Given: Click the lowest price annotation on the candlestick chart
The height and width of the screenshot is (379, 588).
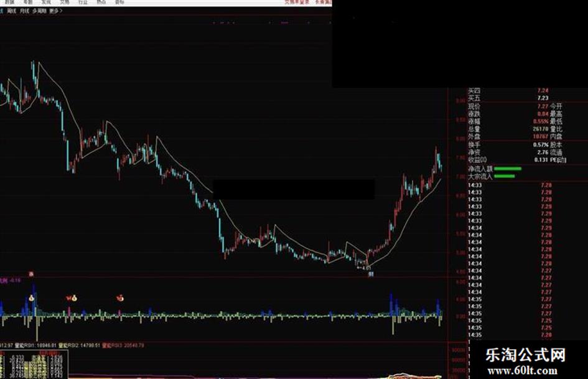Looking at the screenshot, I should [364, 268].
